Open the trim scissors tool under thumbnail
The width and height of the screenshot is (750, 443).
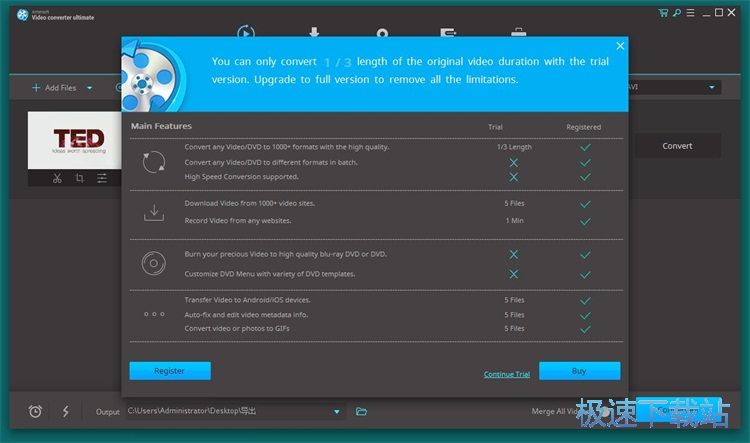coord(57,178)
